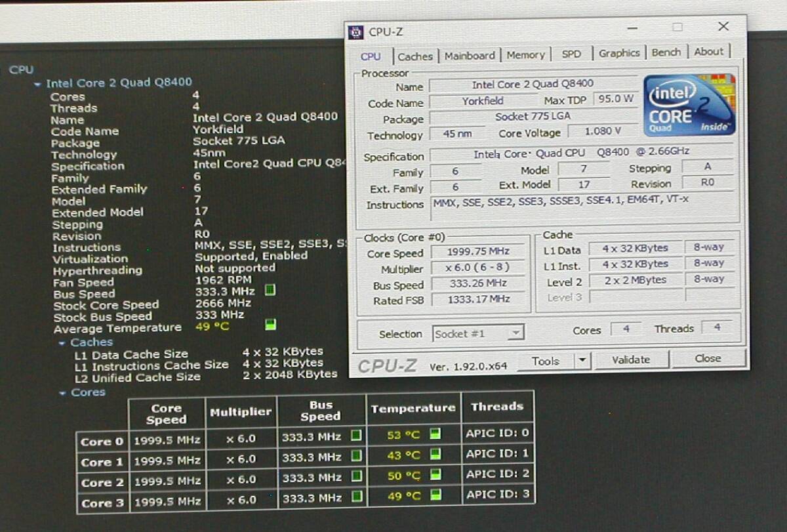Click the Max TDP value 95.0 W

[x=616, y=99]
